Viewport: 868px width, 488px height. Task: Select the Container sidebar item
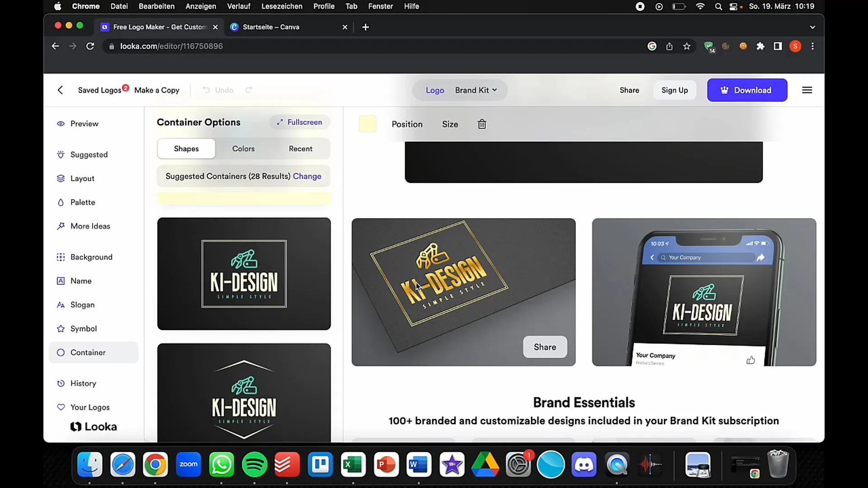click(x=94, y=352)
